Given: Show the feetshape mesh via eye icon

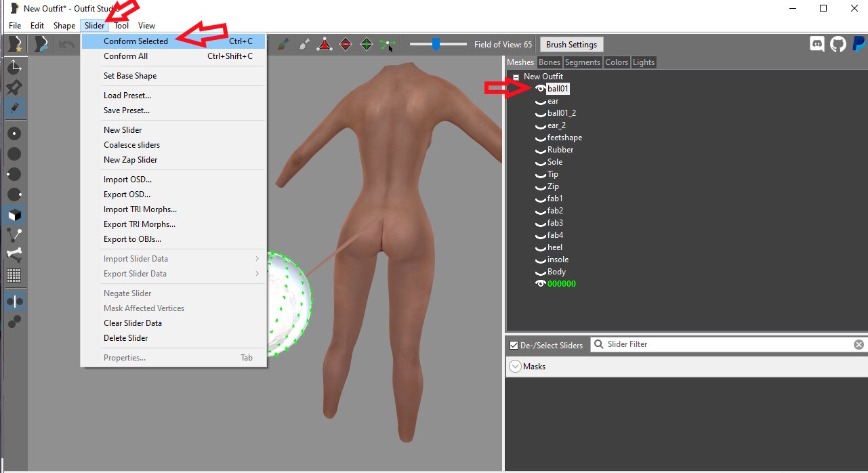Looking at the screenshot, I should [x=541, y=138].
